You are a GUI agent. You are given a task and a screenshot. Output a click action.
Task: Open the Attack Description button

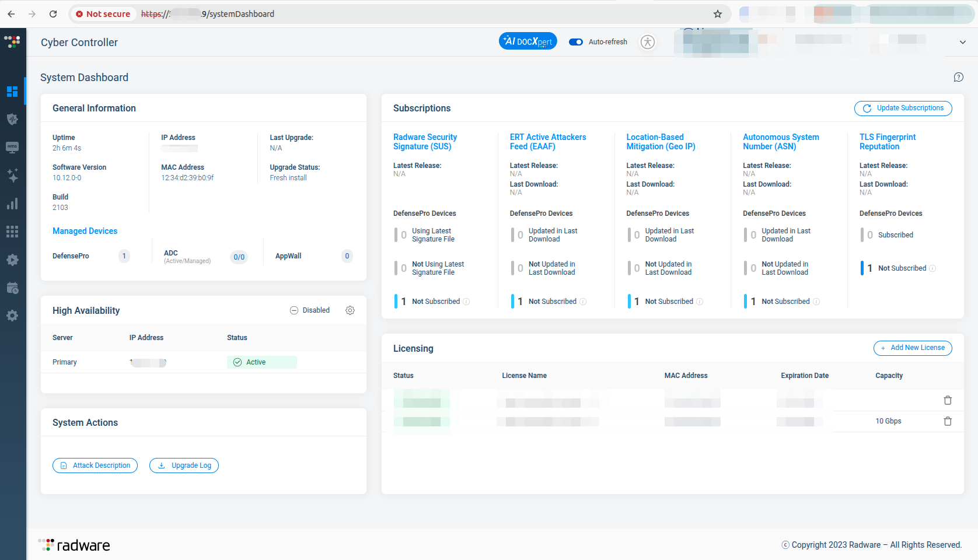(95, 466)
